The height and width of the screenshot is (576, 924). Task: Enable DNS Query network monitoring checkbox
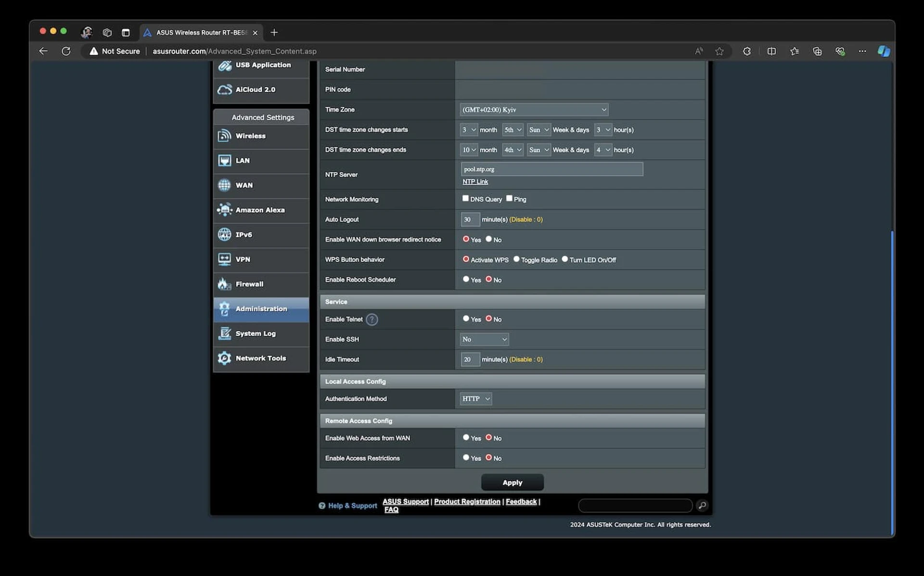click(x=465, y=198)
